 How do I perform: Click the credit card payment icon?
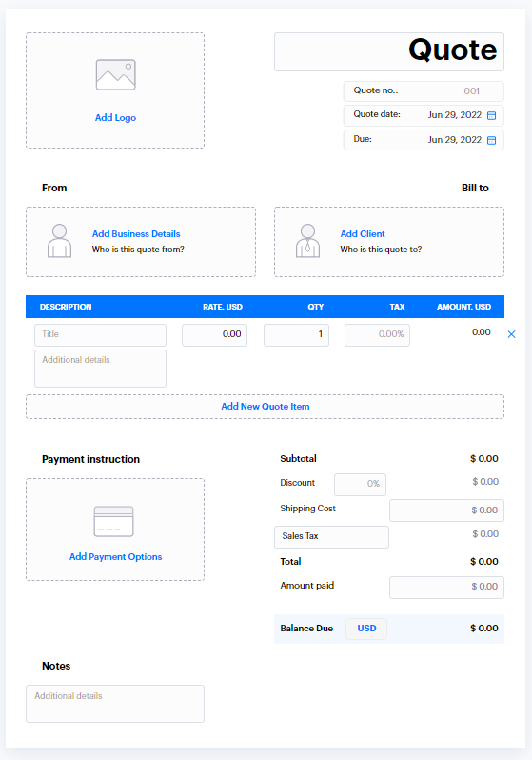114,522
